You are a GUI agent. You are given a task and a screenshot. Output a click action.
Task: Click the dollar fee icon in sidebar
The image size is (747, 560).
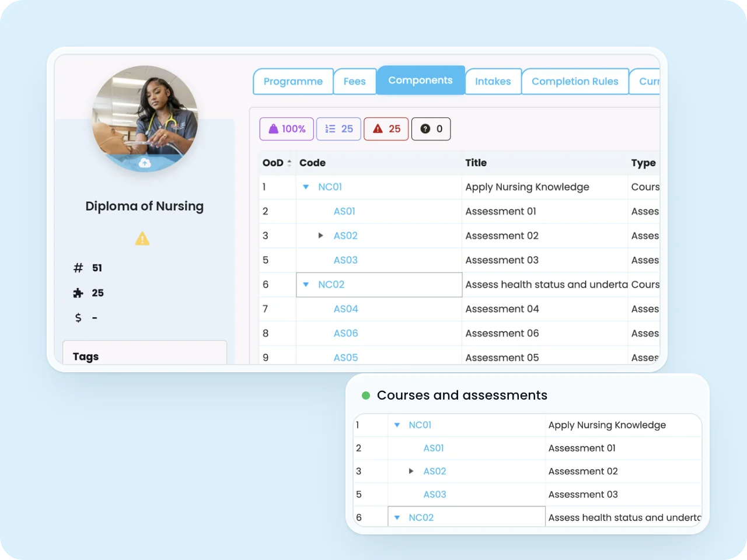point(78,317)
